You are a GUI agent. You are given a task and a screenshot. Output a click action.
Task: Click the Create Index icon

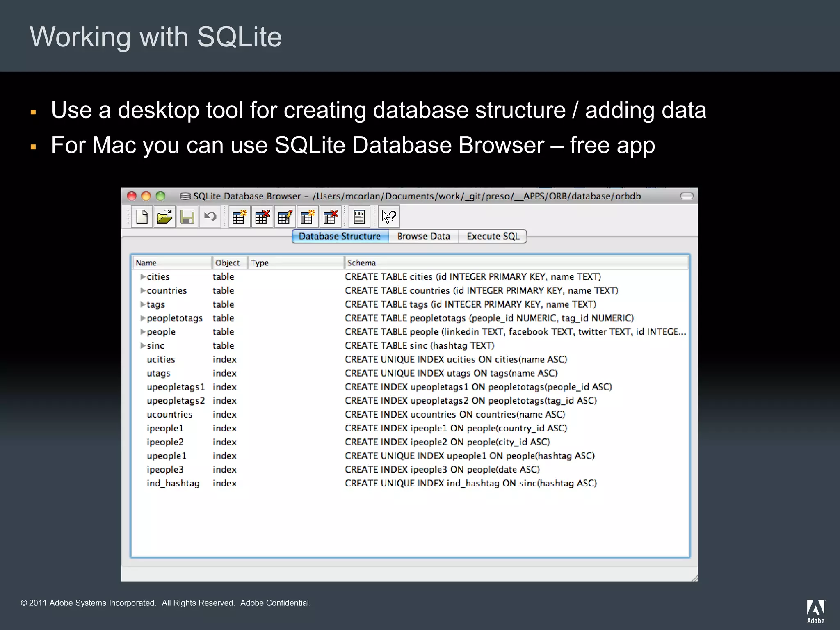(x=307, y=217)
